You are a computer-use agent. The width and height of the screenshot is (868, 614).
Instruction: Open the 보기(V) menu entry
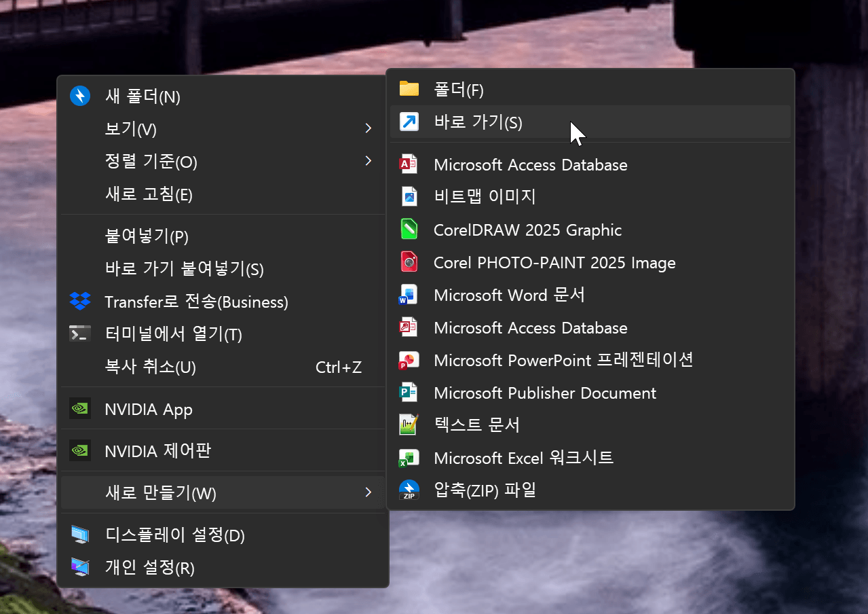[x=223, y=128]
